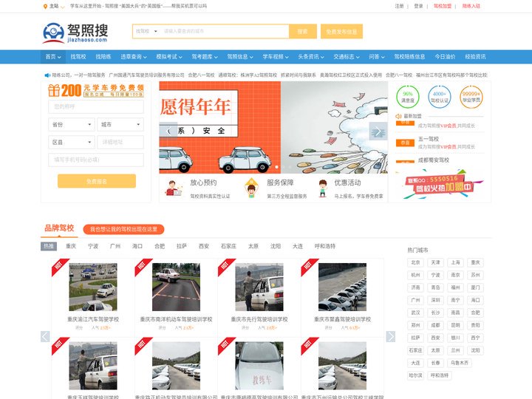Click the 放心预约 person avatar icon
This screenshot has width=532, height=399.
[x=174, y=188]
